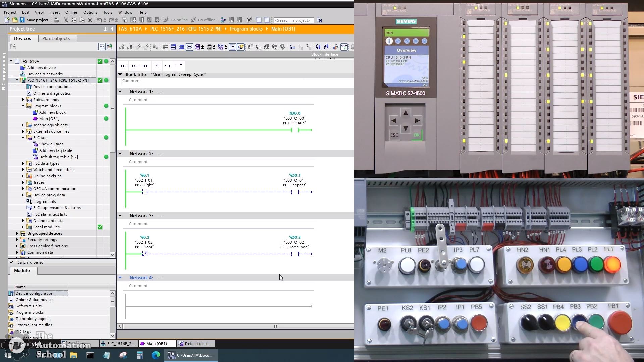The height and width of the screenshot is (362, 644).
Task: Click Save project icon
Action: click(22, 20)
